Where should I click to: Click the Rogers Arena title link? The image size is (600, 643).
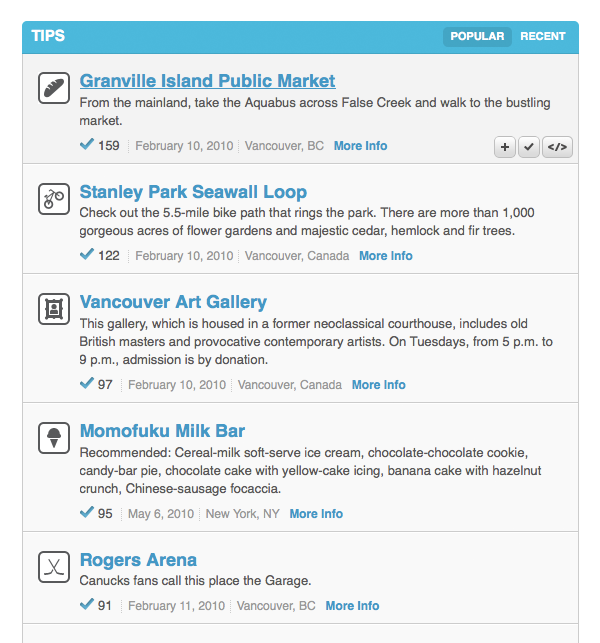138,560
